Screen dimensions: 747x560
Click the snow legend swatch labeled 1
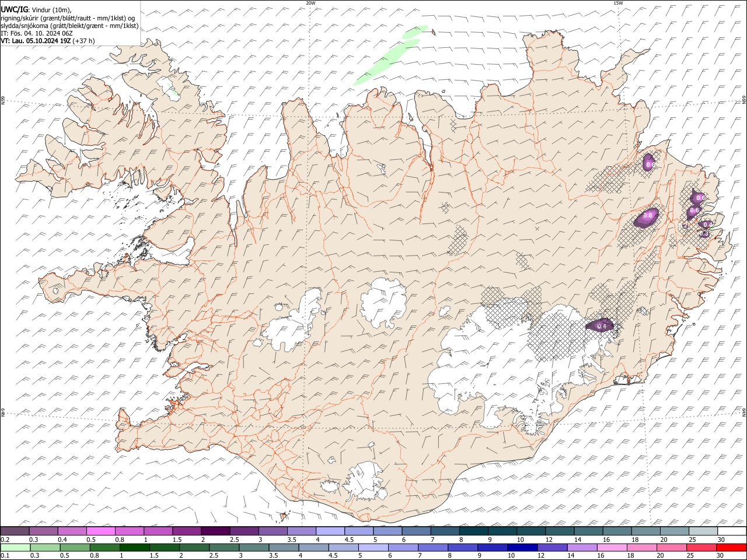tap(158, 531)
